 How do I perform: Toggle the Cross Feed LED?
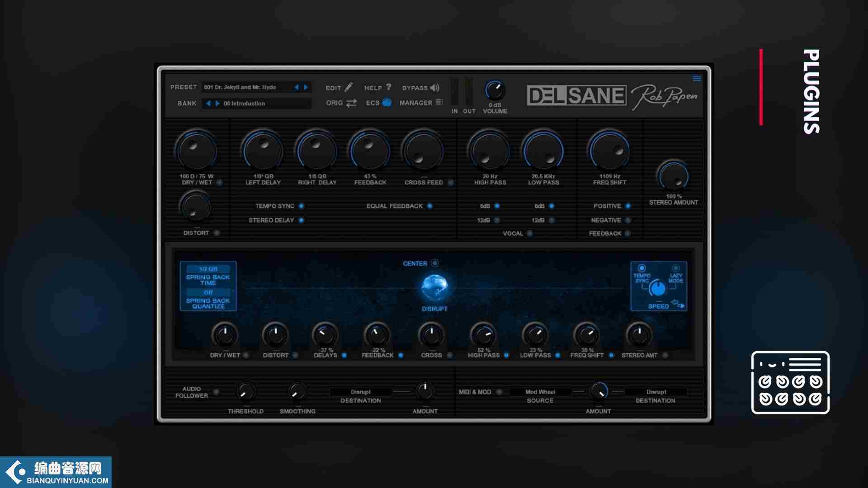pyautogui.click(x=451, y=183)
